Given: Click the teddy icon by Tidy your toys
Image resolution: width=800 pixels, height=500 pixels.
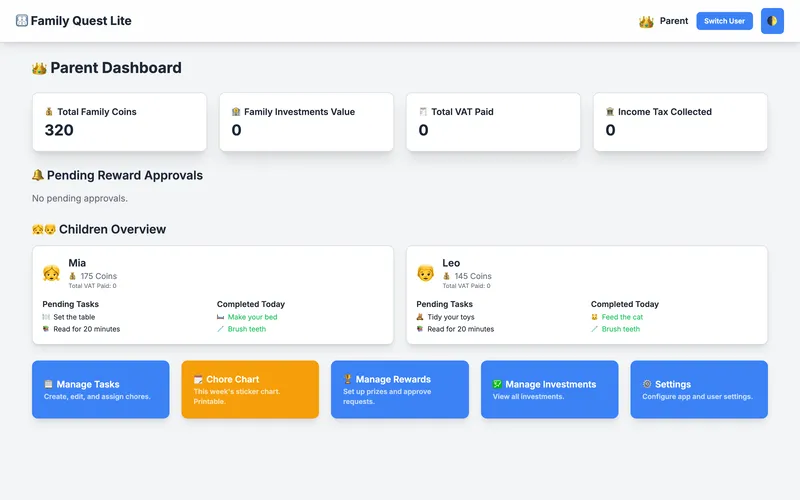Looking at the screenshot, I should (x=420, y=317).
